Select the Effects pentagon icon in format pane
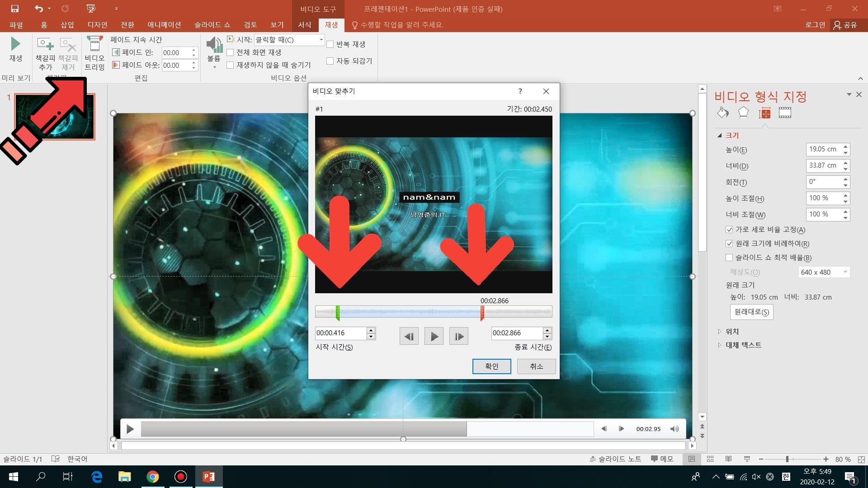Image resolution: width=868 pixels, height=488 pixels. pyautogui.click(x=743, y=113)
